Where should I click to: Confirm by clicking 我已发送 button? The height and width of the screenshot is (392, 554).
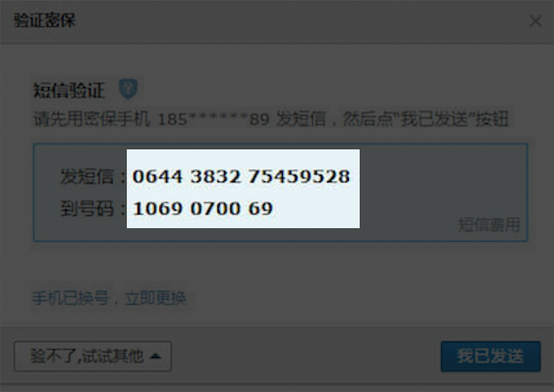click(491, 356)
